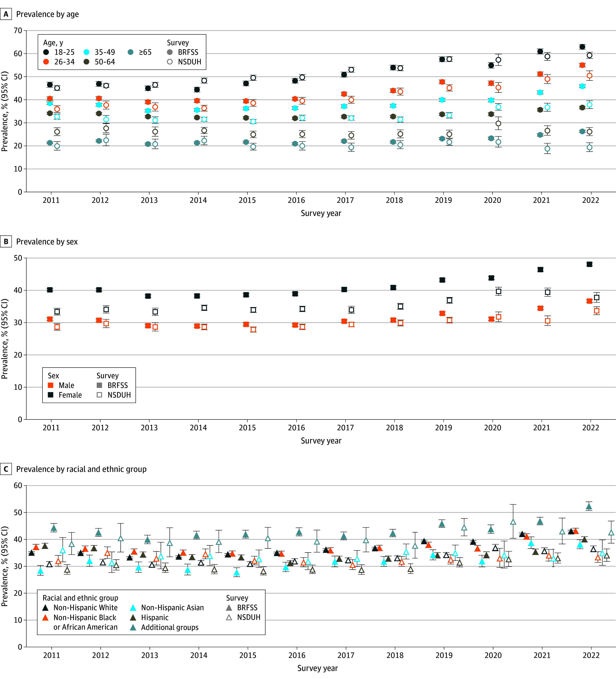
Task: Click the 'Survey year' label under panel C
Action: point(318,668)
